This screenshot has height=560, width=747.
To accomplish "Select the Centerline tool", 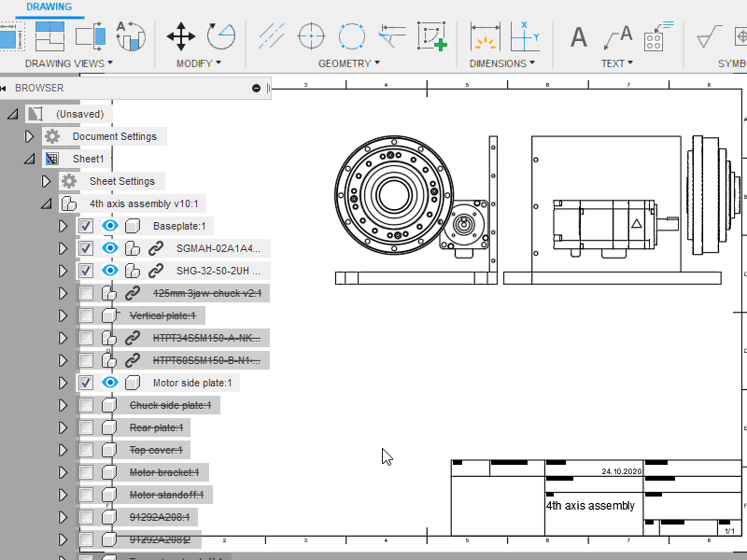I will 271,36.
